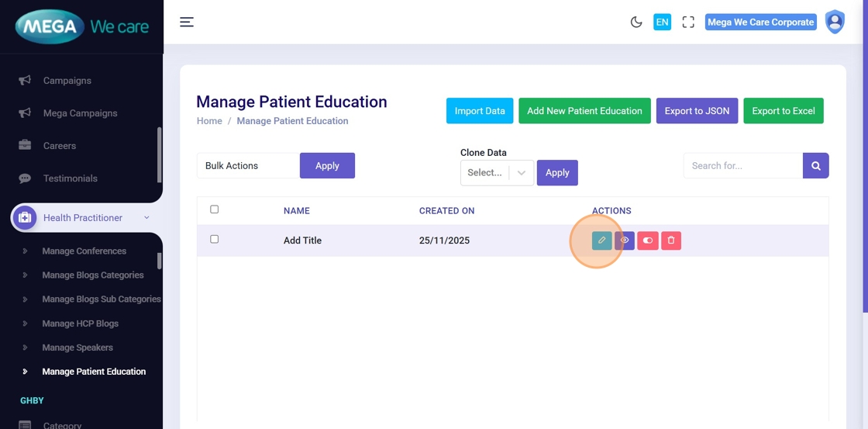The image size is (868, 429).
Task: Click the edit pencil icon for Add Title
Action: [601, 240]
